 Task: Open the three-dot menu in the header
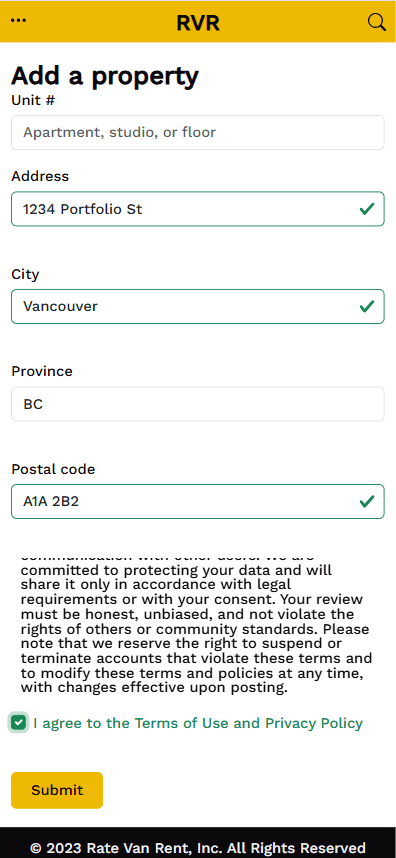[19, 21]
